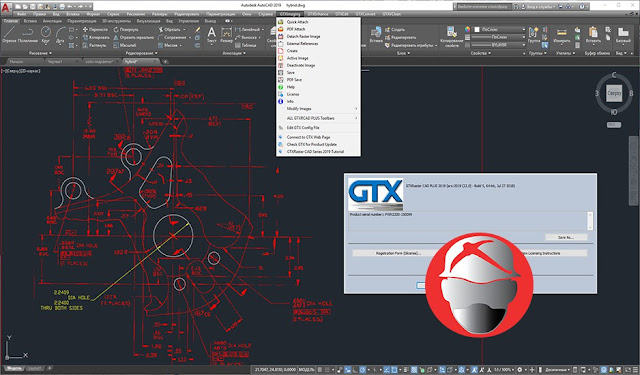Open the ПоСлою lineweight dropdown
The height and width of the screenshot is (375, 640).
(499, 37)
